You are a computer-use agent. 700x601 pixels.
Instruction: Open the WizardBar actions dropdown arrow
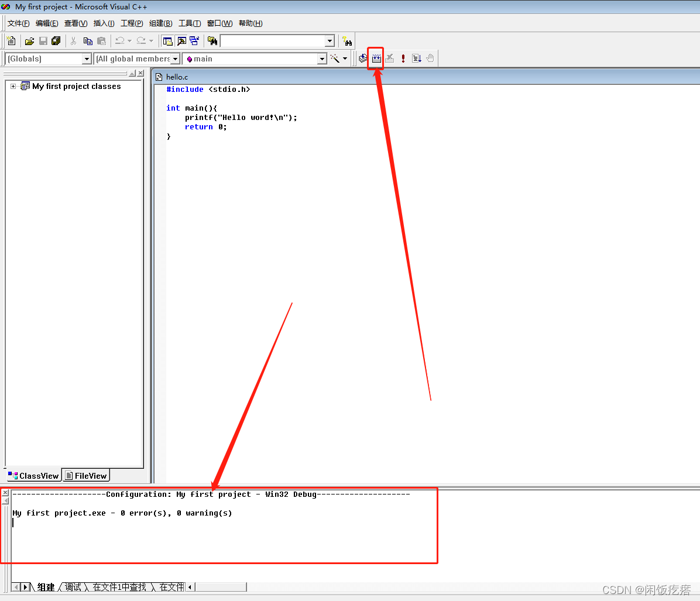[x=345, y=59]
